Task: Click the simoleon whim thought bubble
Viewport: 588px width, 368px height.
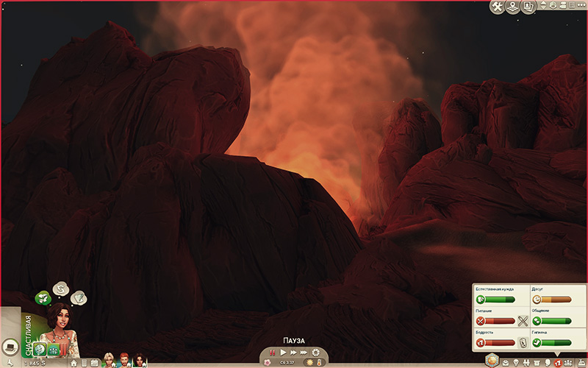Action: 61,289
